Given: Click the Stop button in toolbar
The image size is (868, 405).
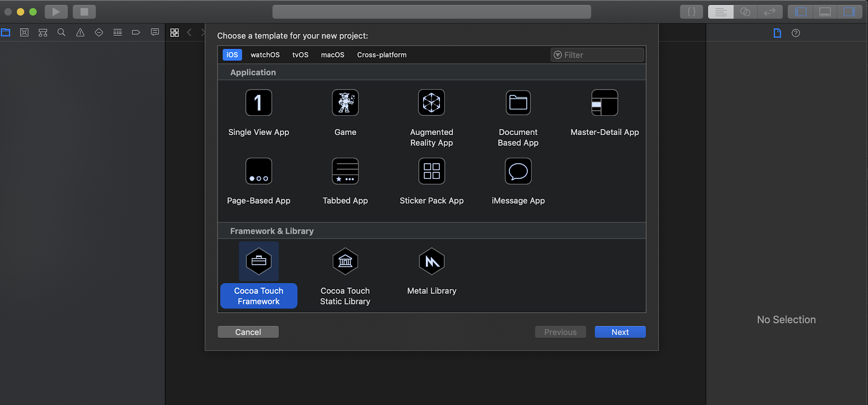Looking at the screenshot, I should (x=84, y=11).
